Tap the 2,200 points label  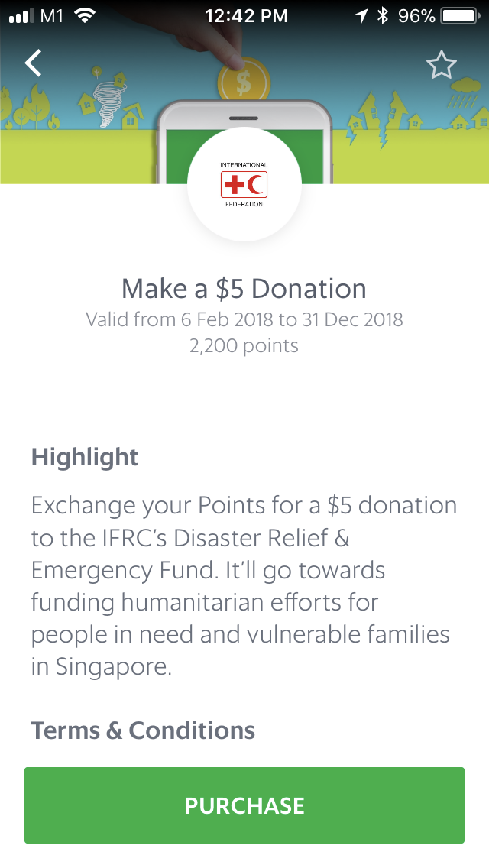coord(244,345)
